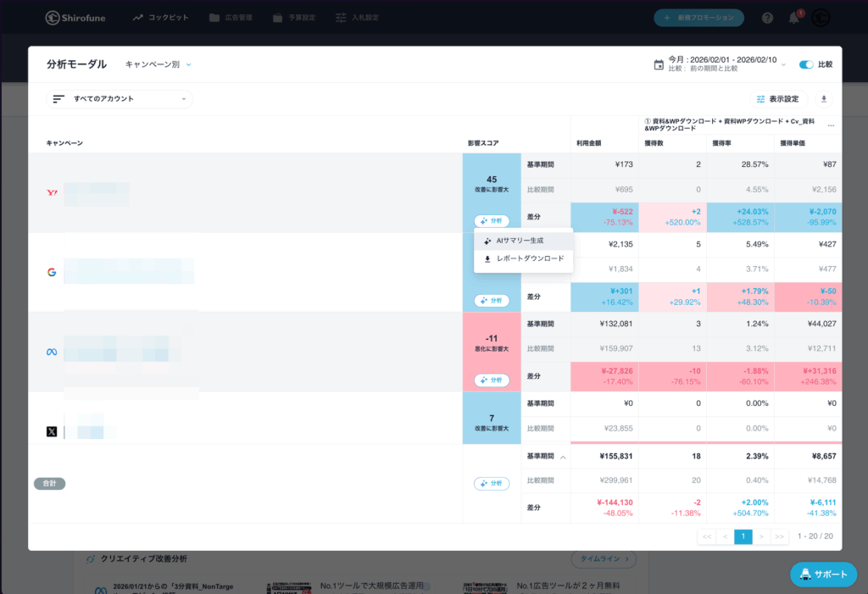
Task: Open the キャンペーン別 grouping dropdown
Action: (159, 64)
